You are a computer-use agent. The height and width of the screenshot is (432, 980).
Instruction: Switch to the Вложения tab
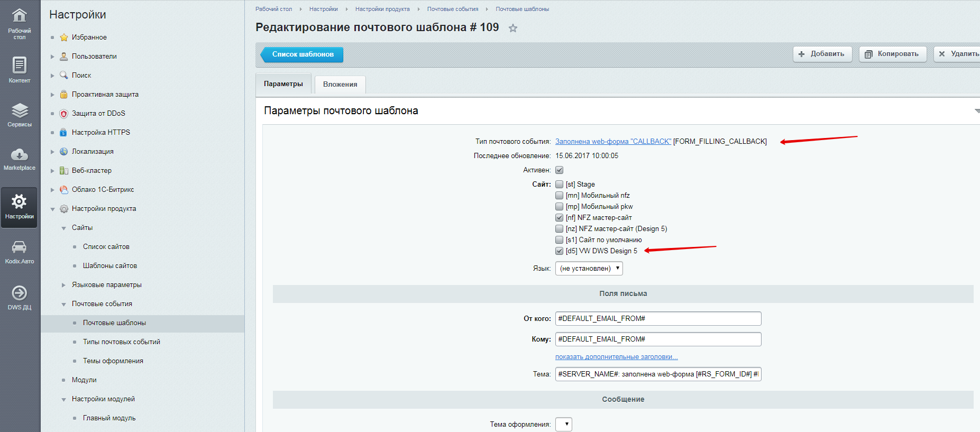pos(340,84)
